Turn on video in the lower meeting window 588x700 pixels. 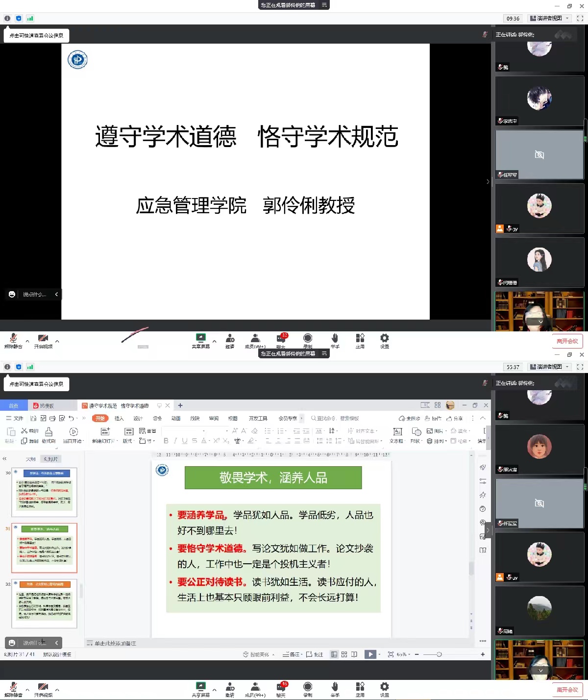pos(43,687)
